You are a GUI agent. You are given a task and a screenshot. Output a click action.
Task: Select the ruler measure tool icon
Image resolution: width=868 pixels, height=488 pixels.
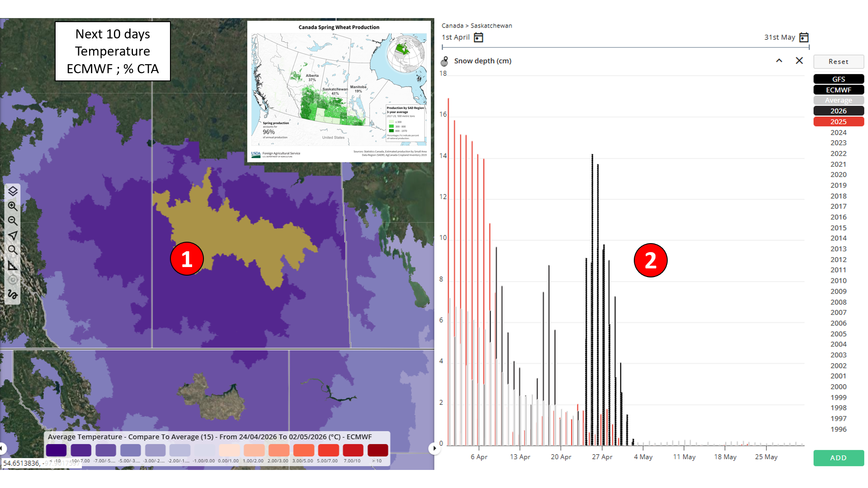coord(13,265)
